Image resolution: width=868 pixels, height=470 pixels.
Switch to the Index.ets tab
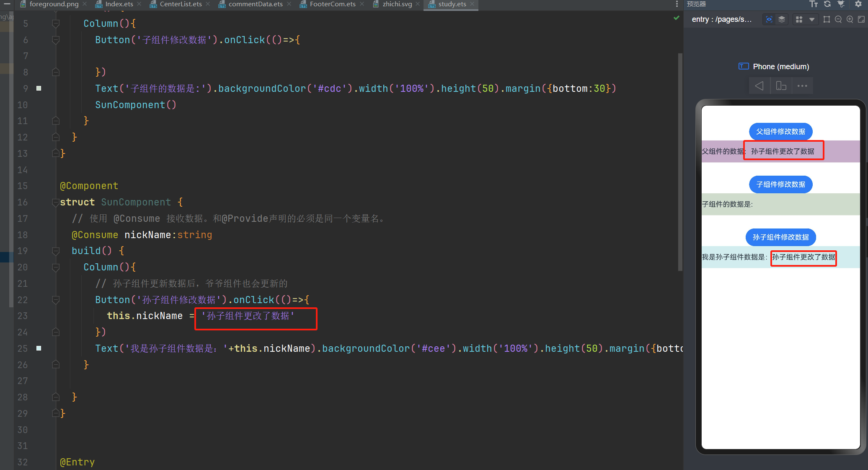(x=119, y=4)
